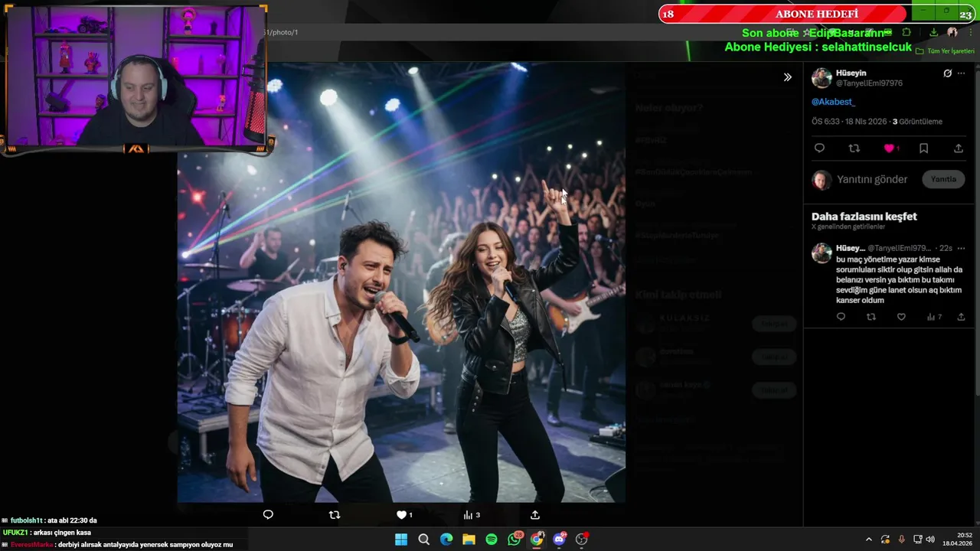Launch Microsoft Edge from the taskbar
Image resolution: width=980 pixels, height=551 pixels.
pos(446,540)
